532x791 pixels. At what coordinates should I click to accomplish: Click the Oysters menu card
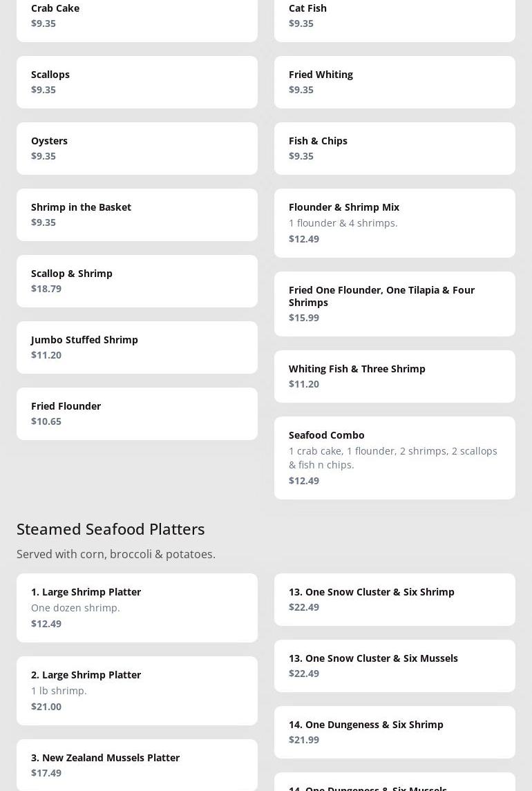click(137, 149)
